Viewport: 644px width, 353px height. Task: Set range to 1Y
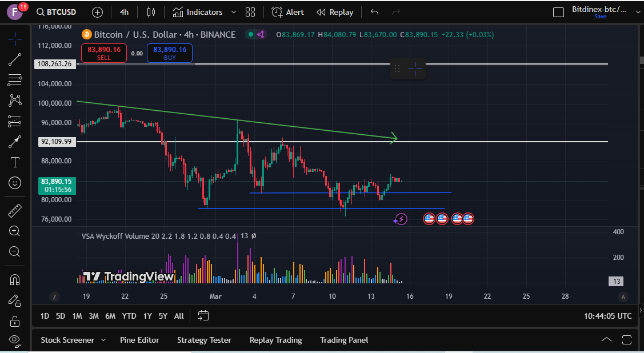point(147,316)
